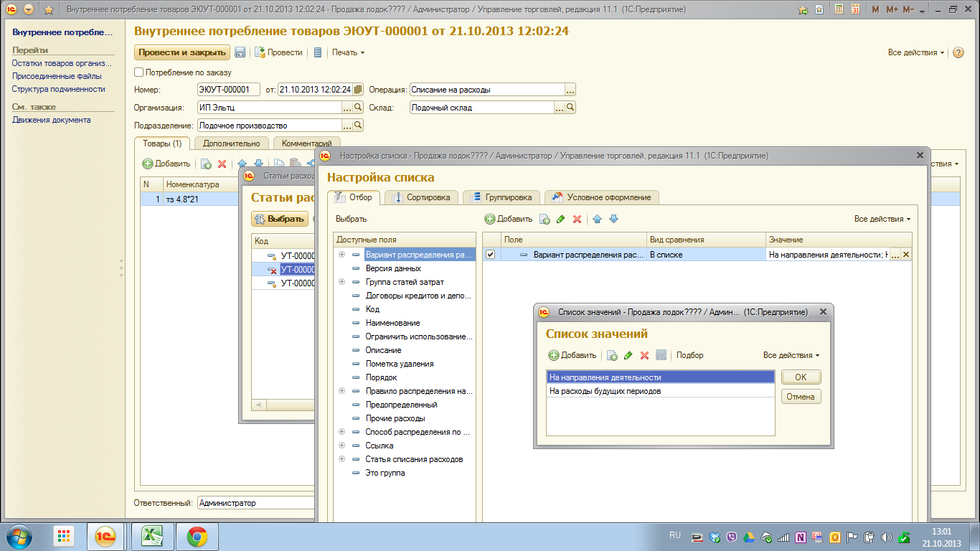Copy value icon in Список значений toolbar
Viewport: 980px width, 551px height.
612,355
